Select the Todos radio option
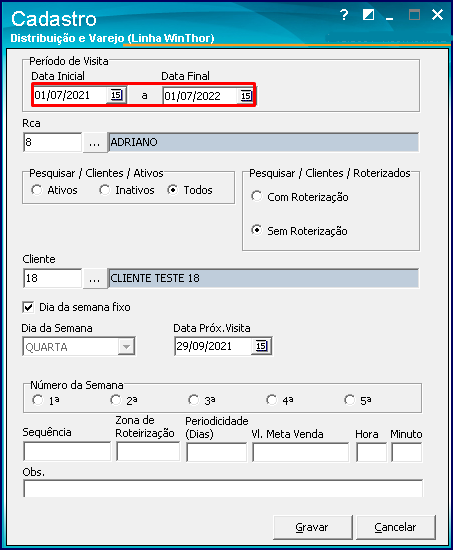 pos(172,190)
